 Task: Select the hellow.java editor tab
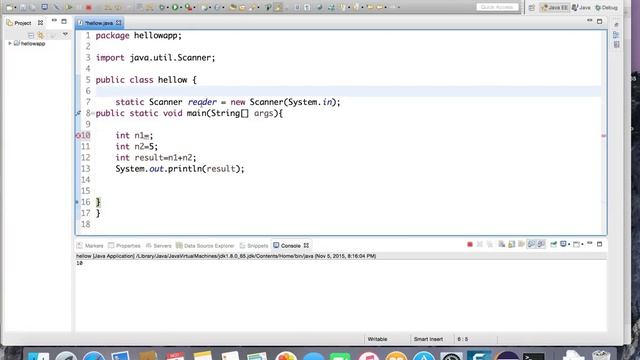[98, 23]
